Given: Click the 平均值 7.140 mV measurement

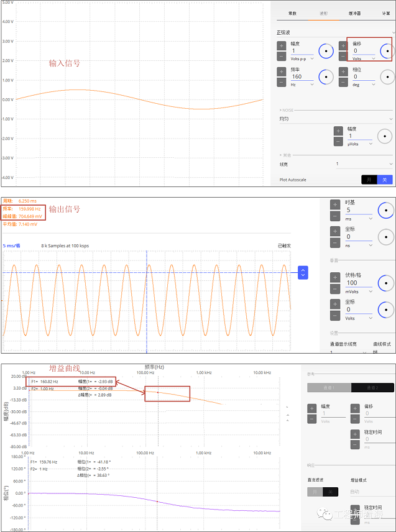Looking at the screenshot, I should (20, 224).
